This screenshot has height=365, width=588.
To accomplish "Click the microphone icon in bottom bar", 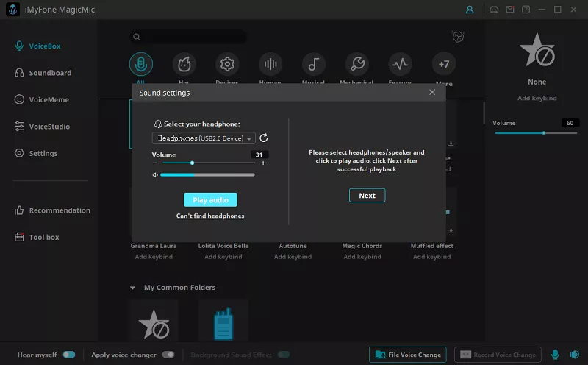I will pyautogui.click(x=555, y=355).
